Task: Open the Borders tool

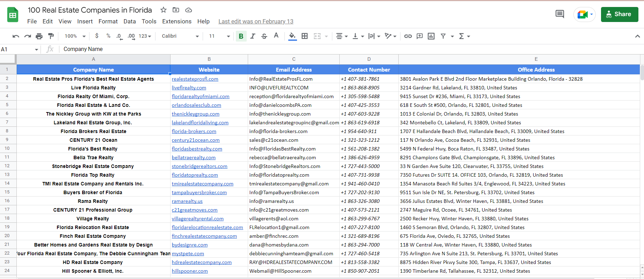Action: tap(305, 36)
